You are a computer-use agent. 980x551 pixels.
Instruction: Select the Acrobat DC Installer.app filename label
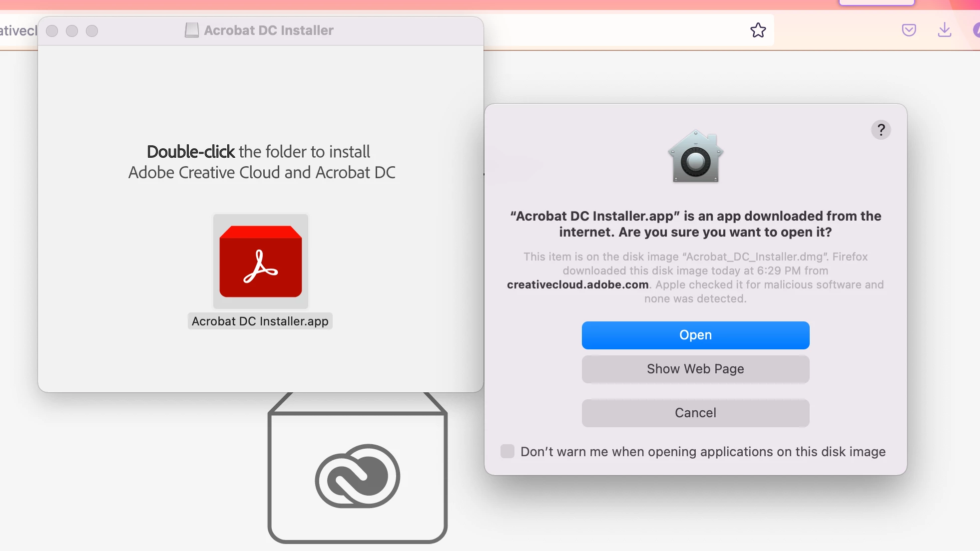(x=260, y=321)
